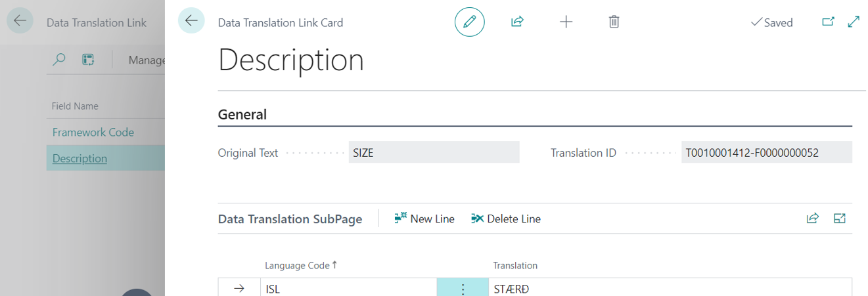Image resolution: width=868 pixels, height=296 pixels.
Task: Open the Manage menu
Action: [x=147, y=60]
